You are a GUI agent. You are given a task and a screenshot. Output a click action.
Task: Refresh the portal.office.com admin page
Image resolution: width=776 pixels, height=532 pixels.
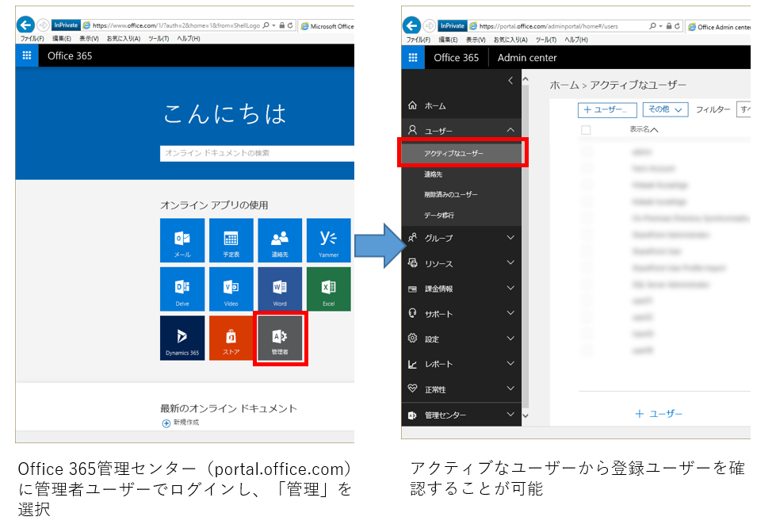677,25
